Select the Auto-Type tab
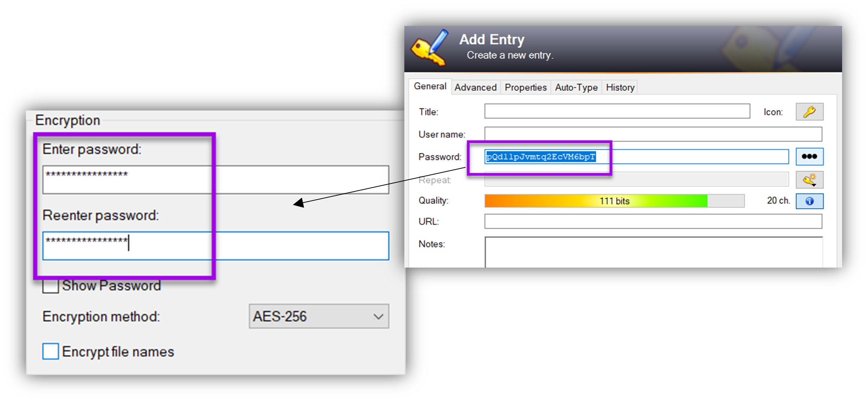Screen dimensions: 868x401 pos(576,87)
